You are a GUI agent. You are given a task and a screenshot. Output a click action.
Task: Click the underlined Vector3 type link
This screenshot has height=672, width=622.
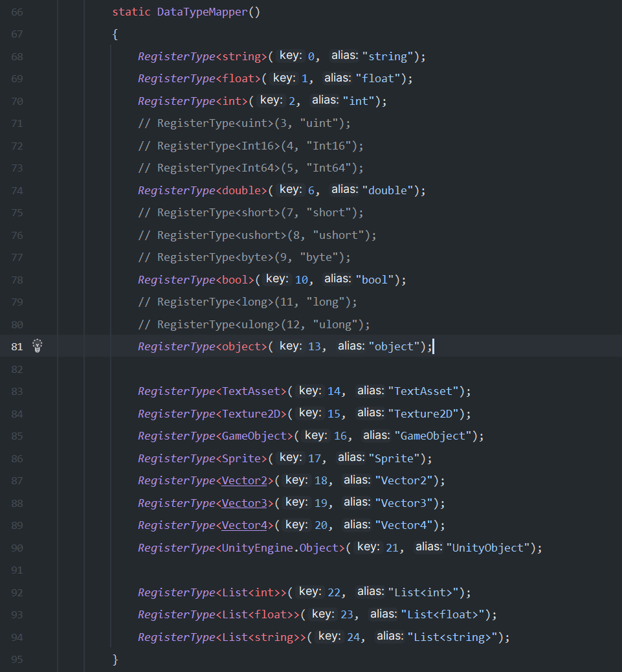[244, 503]
